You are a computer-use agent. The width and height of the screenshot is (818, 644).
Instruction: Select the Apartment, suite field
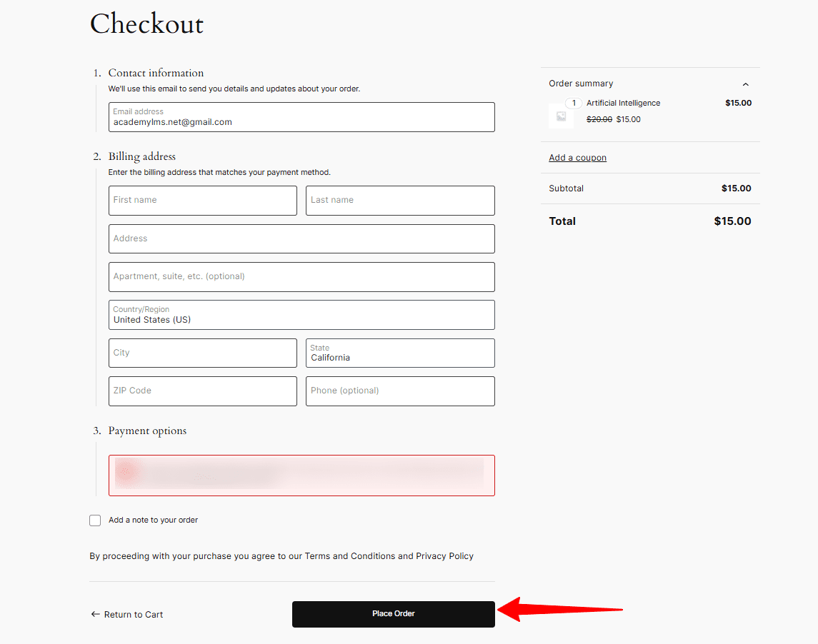coord(301,277)
